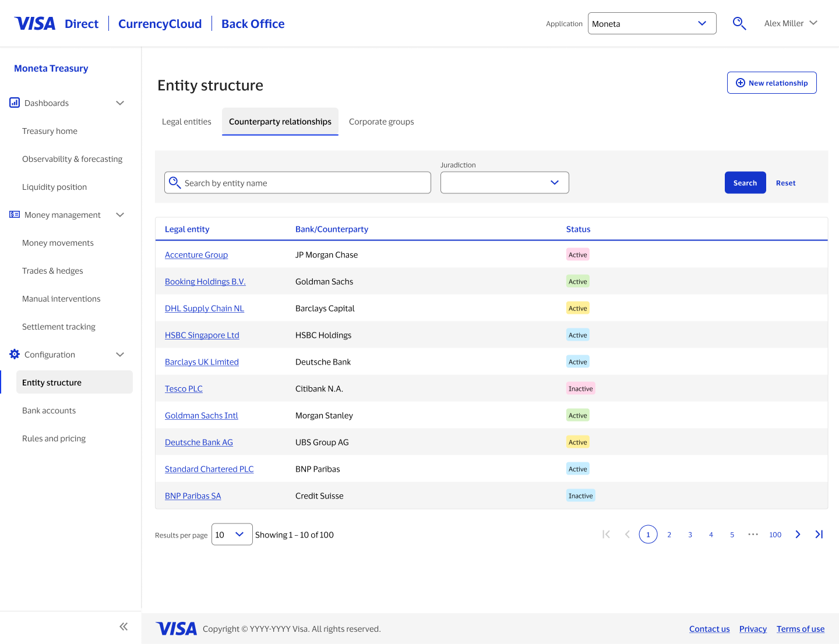Go to results page 2
The width and height of the screenshot is (839, 644).
tap(669, 535)
